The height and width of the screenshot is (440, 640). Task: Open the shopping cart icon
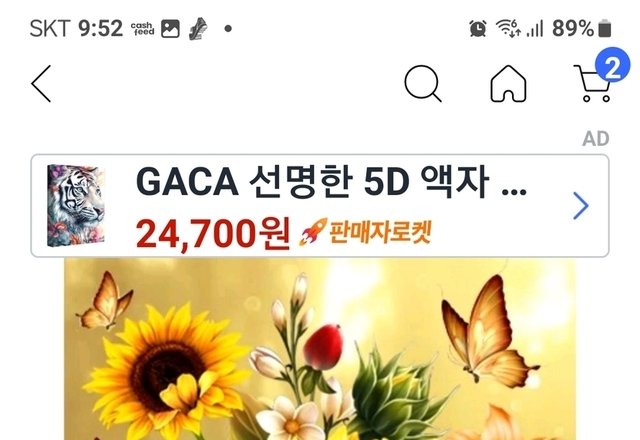pyautogui.click(x=592, y=83)
